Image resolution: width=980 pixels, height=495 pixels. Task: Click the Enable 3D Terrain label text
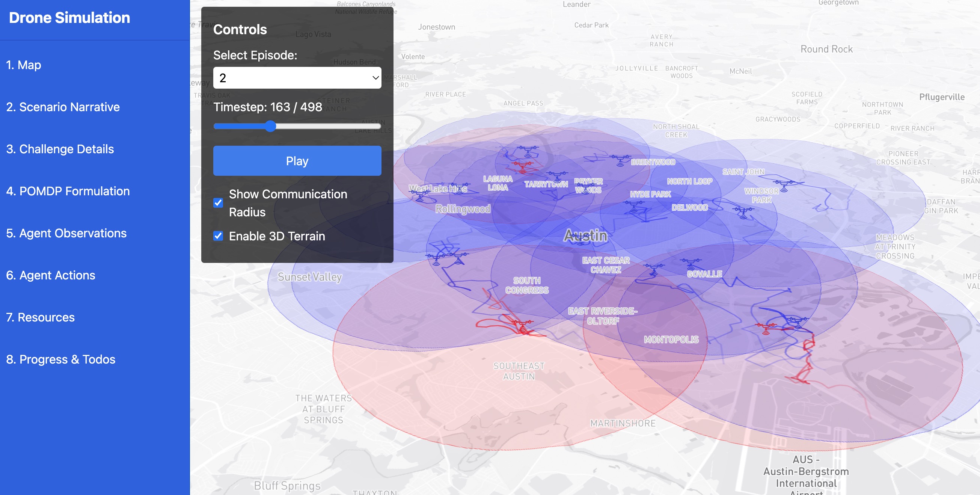[x=277, y=236]
